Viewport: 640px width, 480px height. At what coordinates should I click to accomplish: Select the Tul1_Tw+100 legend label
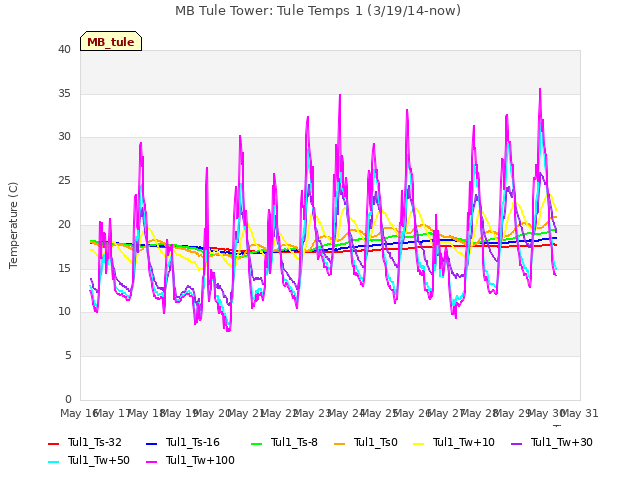point(200,460)
